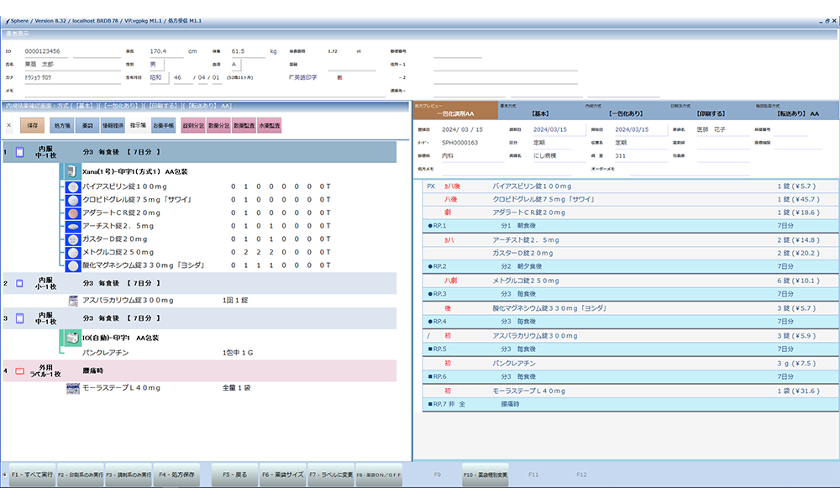The width and height of the screenshot is (840, 504).
Task: Click the アスパラカリウム錠300mg package icon
Action: pyautogui.click(x=73, y=301)
